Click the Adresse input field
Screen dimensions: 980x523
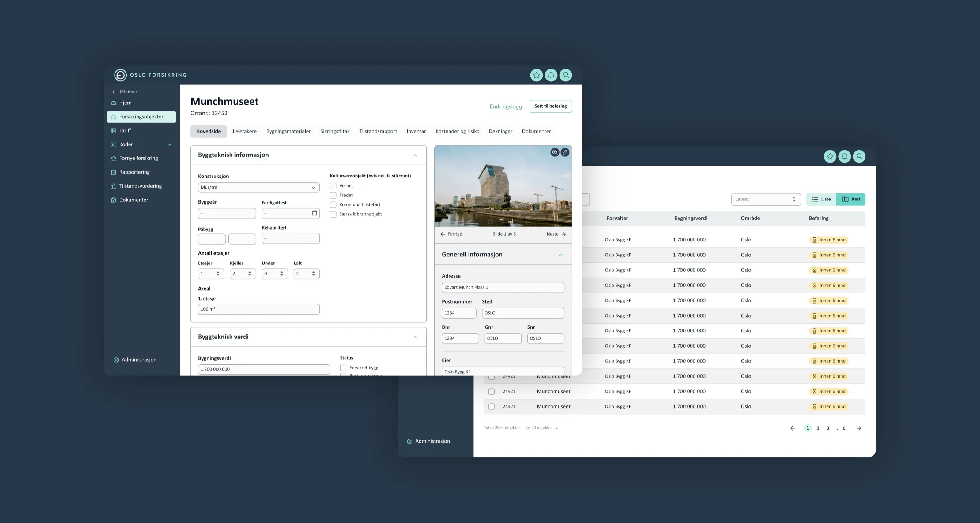coord(503,287)
